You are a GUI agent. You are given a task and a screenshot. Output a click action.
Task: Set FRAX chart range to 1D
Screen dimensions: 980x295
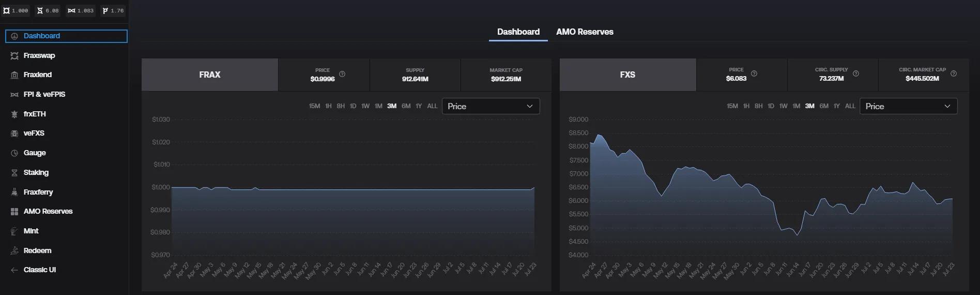[353, 106]
